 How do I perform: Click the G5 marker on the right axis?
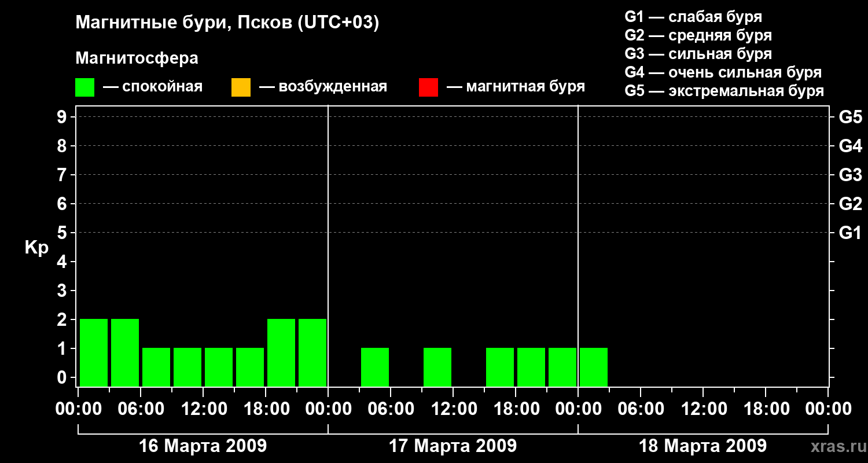(x=850, y=117)
